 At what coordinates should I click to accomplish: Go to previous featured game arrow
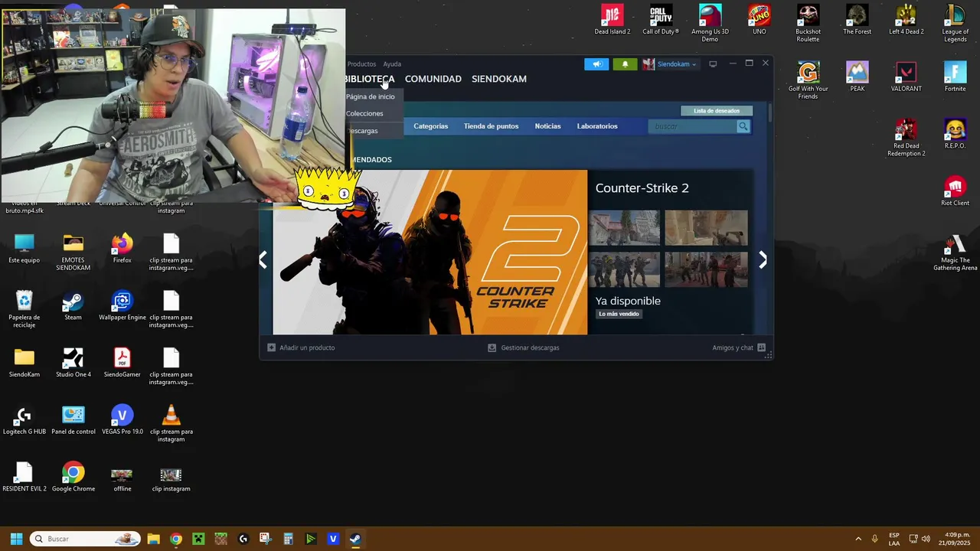(263, 260)
